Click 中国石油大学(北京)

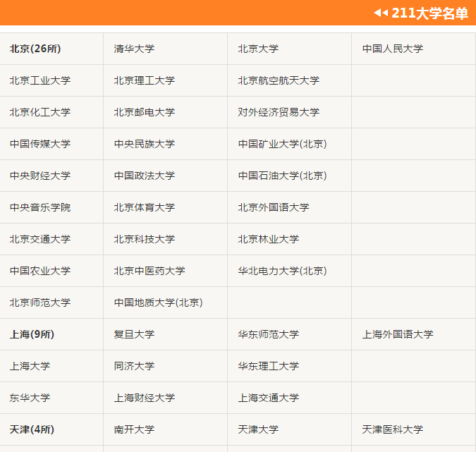(283, 176)
